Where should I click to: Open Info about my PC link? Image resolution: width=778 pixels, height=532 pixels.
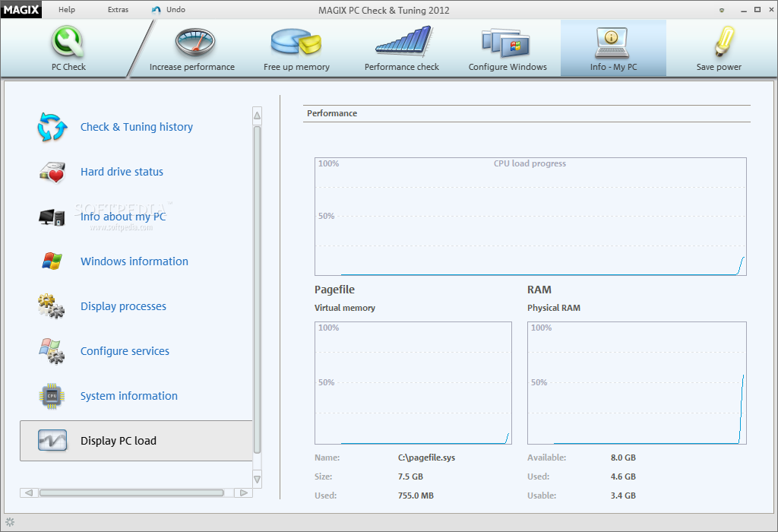pyautogui.click(x=123, y=217)
